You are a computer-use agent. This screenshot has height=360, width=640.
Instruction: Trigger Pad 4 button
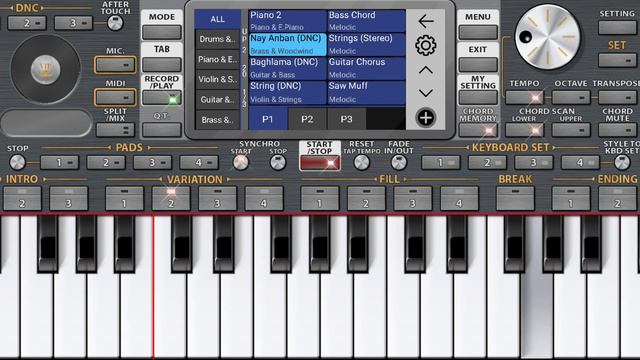point(199,163)
